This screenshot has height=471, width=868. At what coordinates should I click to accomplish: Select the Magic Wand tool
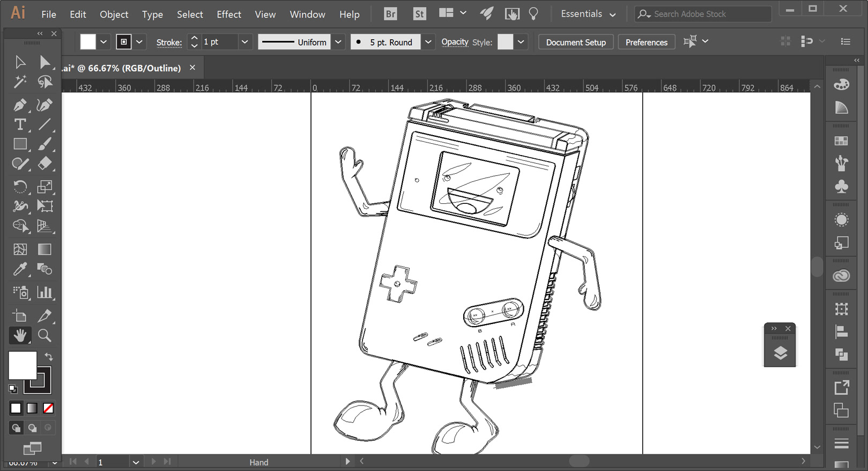coord(20,82)
